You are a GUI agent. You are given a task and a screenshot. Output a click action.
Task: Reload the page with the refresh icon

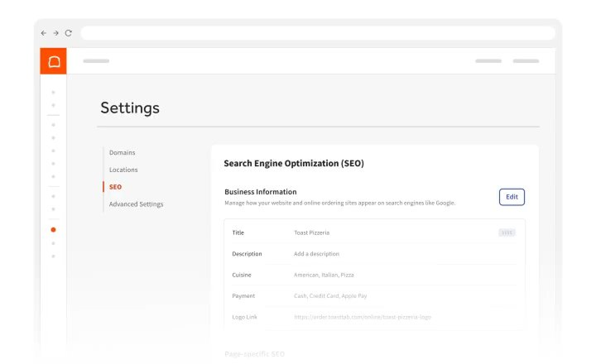pyautogui.click(x=69, y=33)
